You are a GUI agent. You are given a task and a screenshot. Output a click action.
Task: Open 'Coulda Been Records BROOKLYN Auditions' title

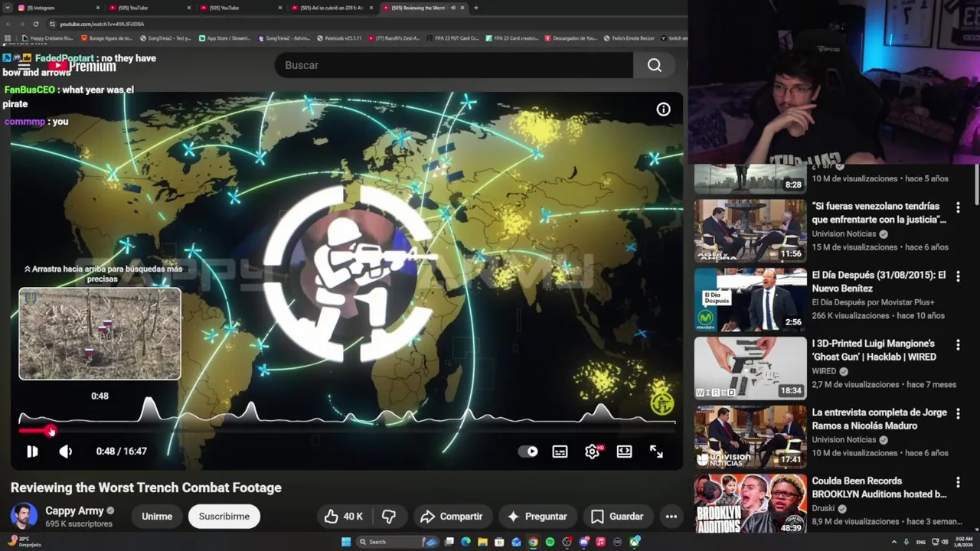coord(879,487)
